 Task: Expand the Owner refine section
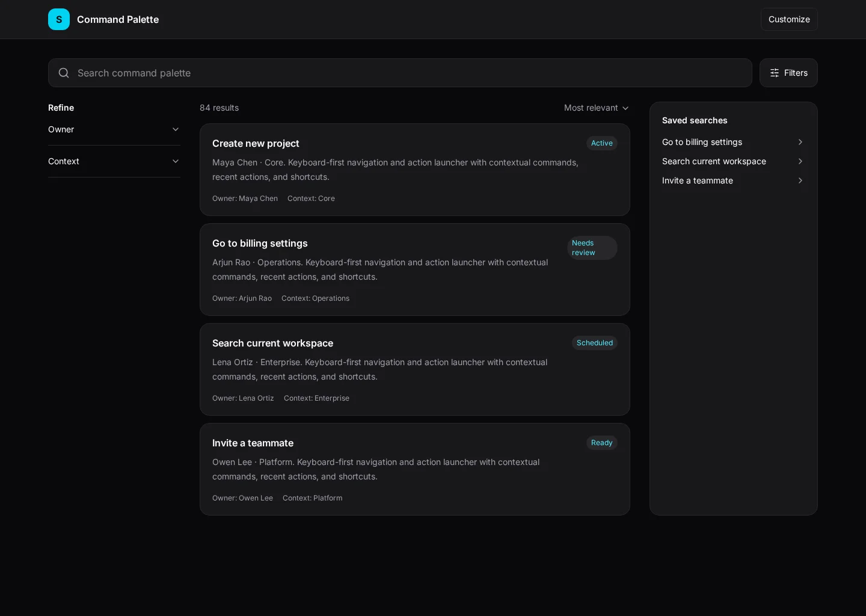click(x=114, y=129)
